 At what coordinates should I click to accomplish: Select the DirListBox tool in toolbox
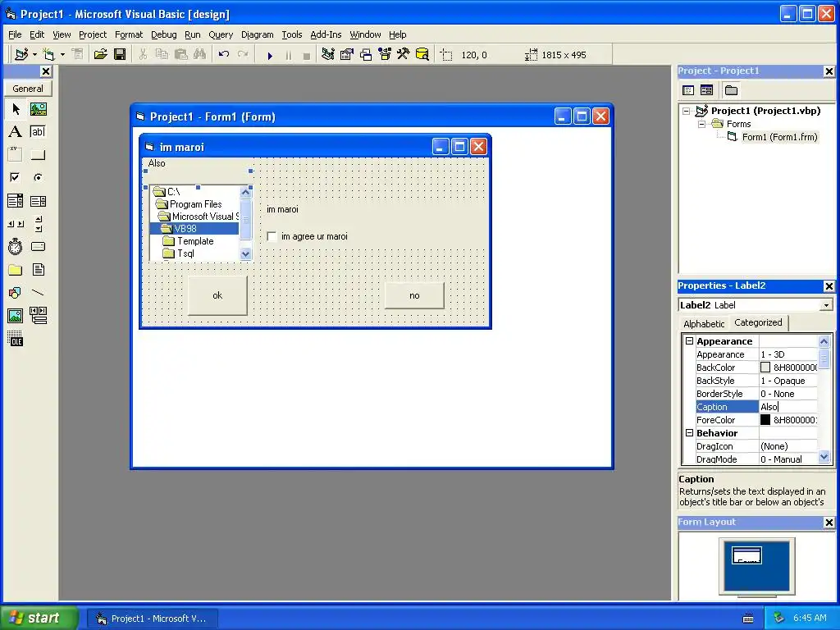(16, 269)
